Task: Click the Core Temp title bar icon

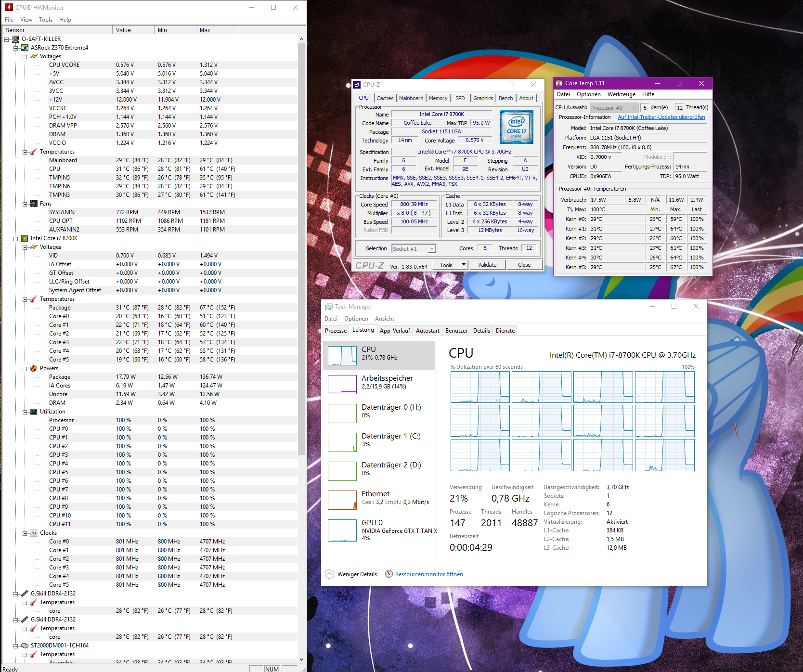Action: [x=559, y=83]
